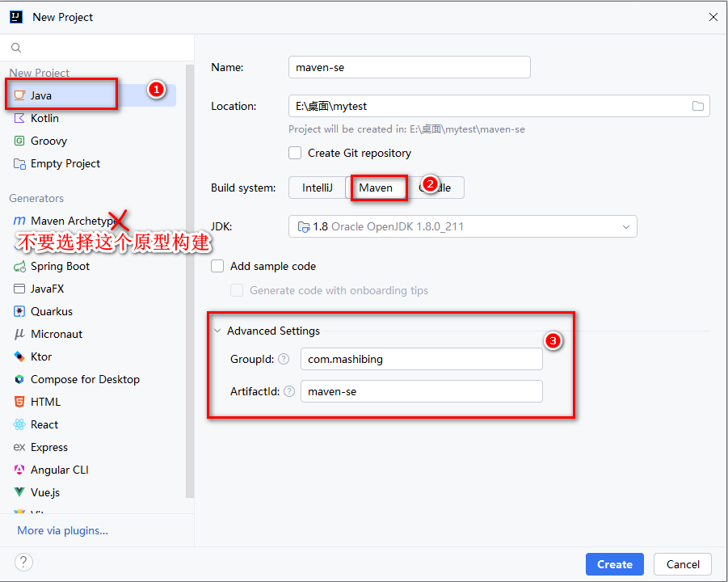The image size is (728, 582).
Task: Click the Kotlin icon in sidebar
Action: (19, 118)
